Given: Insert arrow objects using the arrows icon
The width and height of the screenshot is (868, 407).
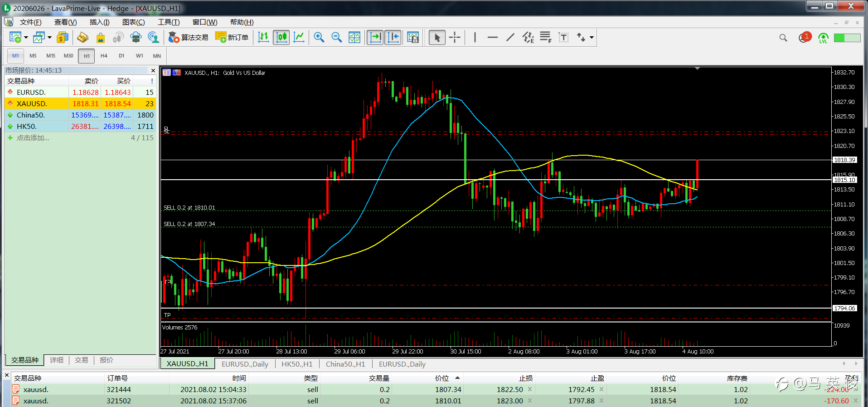Looking at the screenshot, I should [x=581, y=38].
